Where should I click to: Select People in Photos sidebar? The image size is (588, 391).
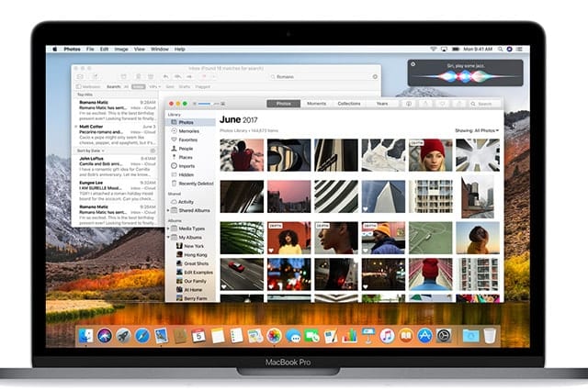pos(190,149)
